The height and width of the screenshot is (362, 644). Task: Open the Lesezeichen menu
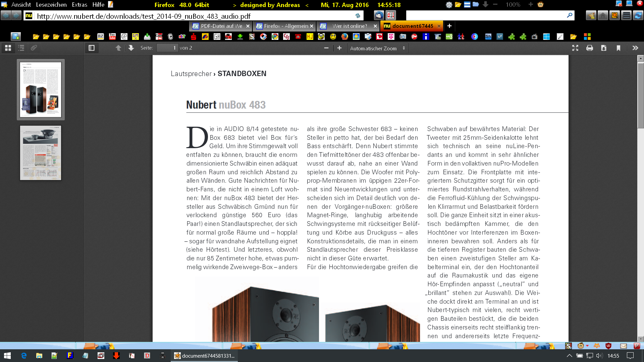tap(51, 5)
